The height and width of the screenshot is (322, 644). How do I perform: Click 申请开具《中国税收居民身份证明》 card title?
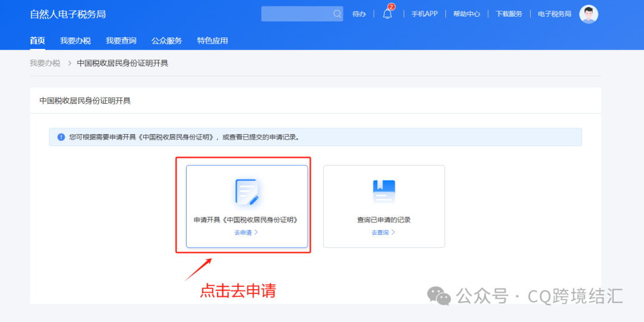[x=246, y=219]
